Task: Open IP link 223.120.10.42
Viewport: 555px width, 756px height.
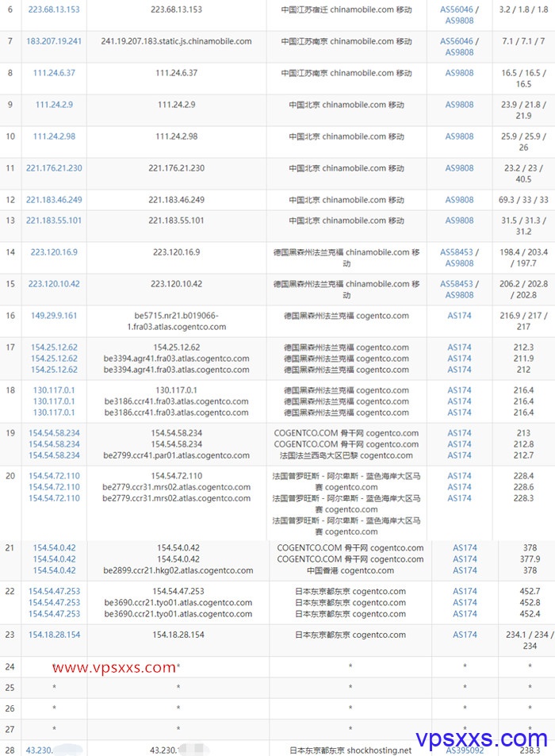Action: pos(54,284)
